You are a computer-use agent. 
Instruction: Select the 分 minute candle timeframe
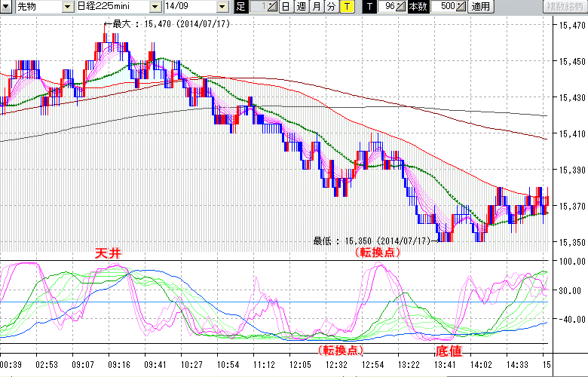click(x=331, y=7)
